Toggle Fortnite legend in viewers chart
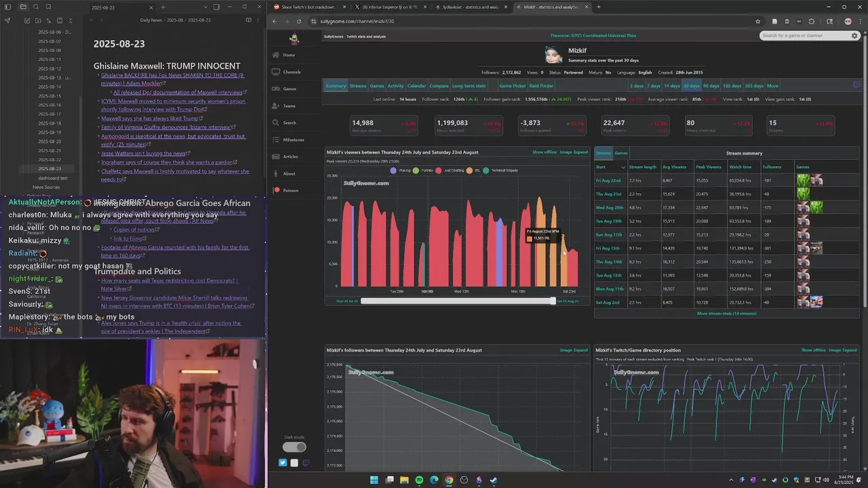Image resolution: width=868 pixels, height=488 pixels. (423, 170)
